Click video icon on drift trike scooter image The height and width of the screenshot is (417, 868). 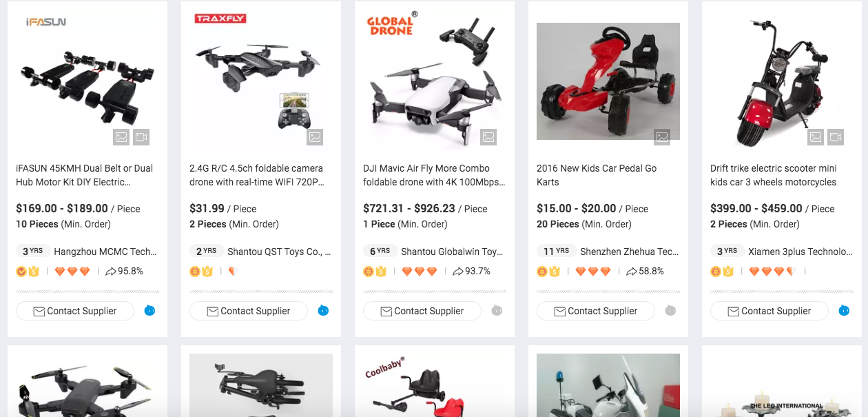tap(836, 137)
